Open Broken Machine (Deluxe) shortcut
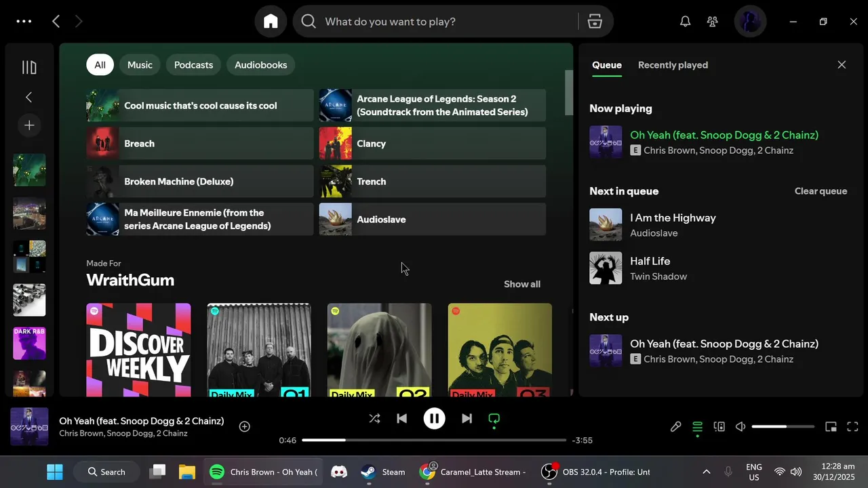The image size is (868, 488). 200,182
